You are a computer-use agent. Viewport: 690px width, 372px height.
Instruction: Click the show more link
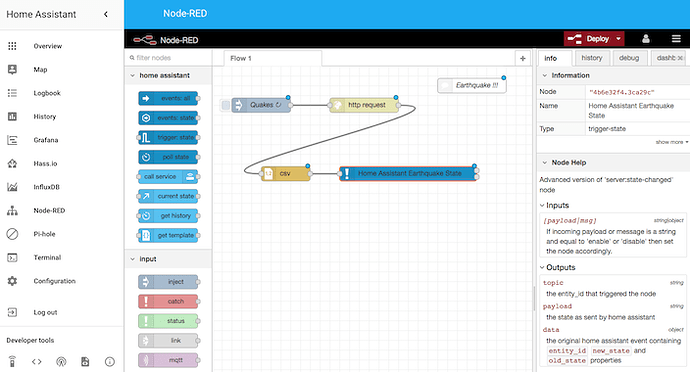pyautogui.click(x=672, y=142)
